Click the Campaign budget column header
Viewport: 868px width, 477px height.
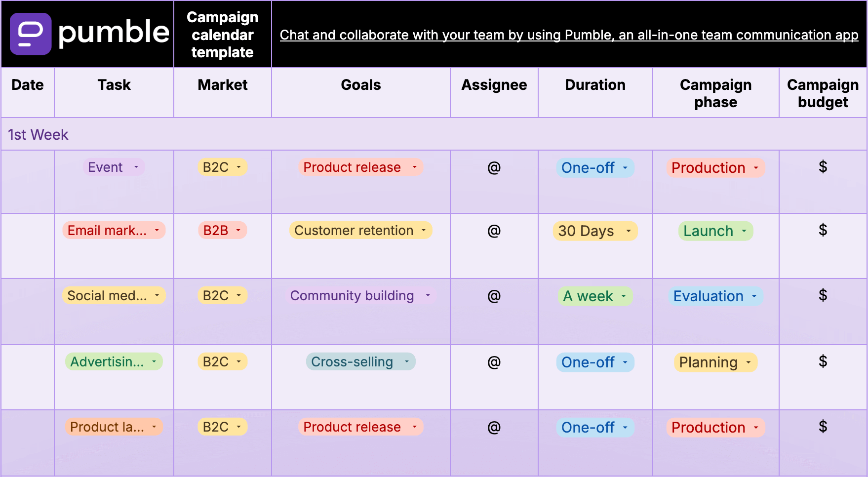click(823, 93)
